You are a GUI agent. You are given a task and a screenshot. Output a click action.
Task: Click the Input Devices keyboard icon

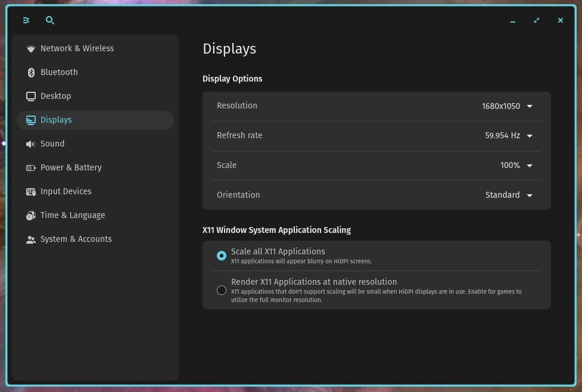coord(31,192)
